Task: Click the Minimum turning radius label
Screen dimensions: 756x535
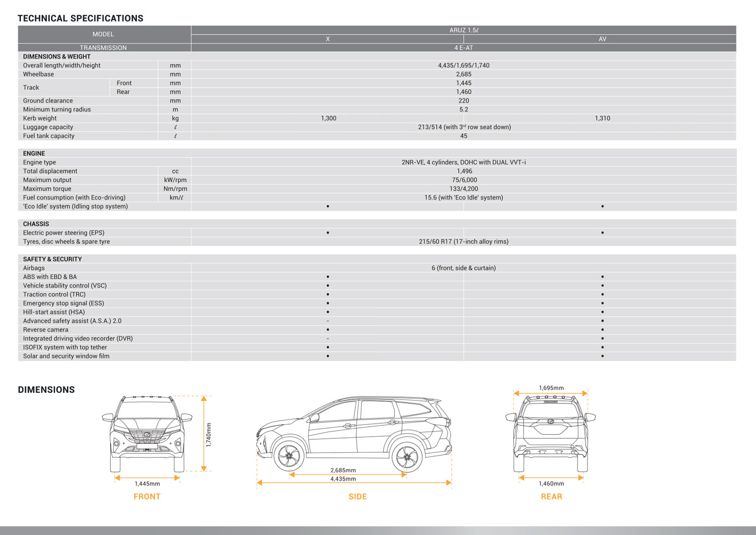Action: click(x=57, y=110)
